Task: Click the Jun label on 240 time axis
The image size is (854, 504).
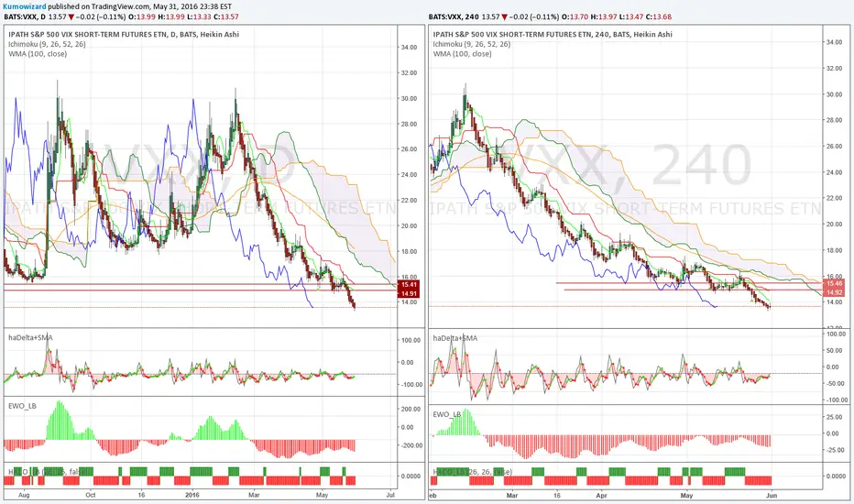Action: pos(772,496)
